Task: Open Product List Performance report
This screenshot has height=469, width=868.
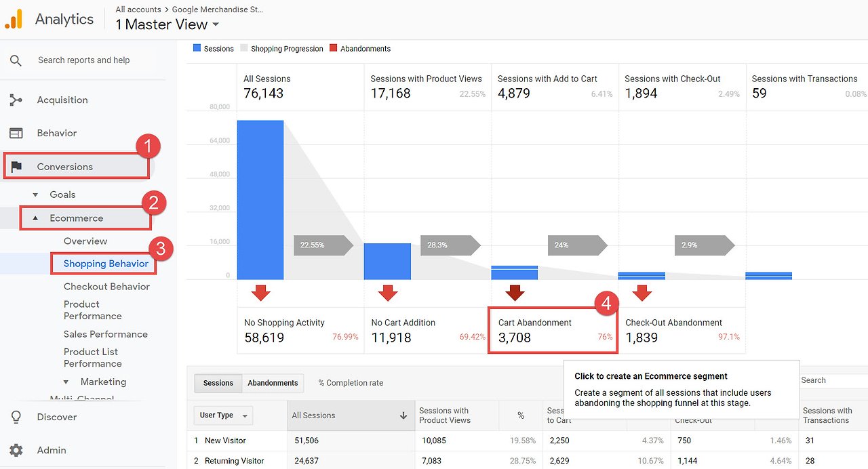Action: point(93,358)
